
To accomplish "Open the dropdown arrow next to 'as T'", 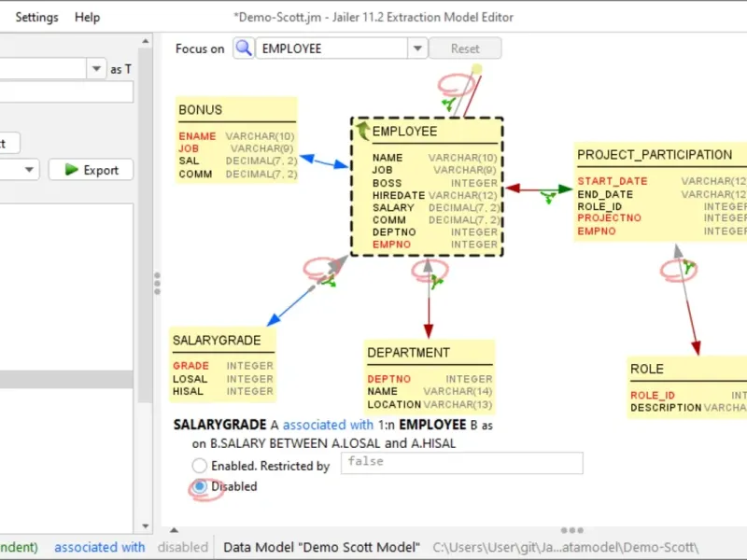I will click(96, 68).
